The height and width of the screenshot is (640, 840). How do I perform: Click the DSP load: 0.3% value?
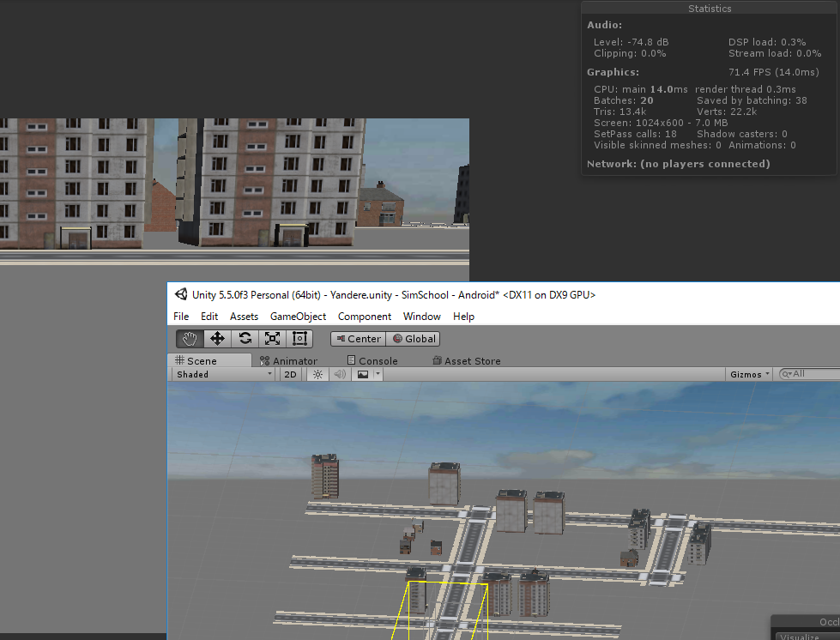tap(766, 42)
